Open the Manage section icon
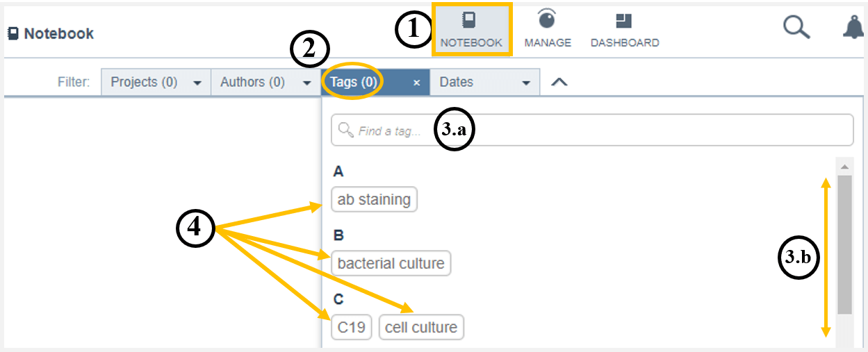The width and height of the screenshot is (868, 352). click(x=548, y=19)
